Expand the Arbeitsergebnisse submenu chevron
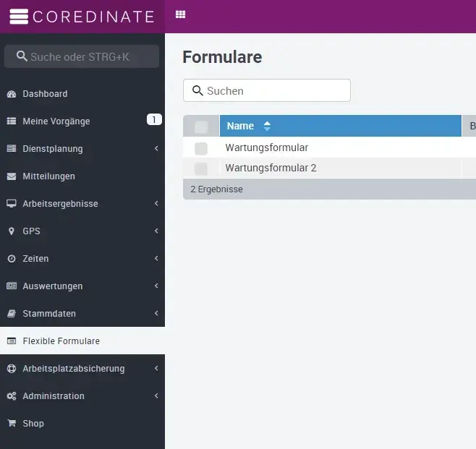The width and height of the screenshot is (476, 449). pyautogui.click(x=156, y=204)
